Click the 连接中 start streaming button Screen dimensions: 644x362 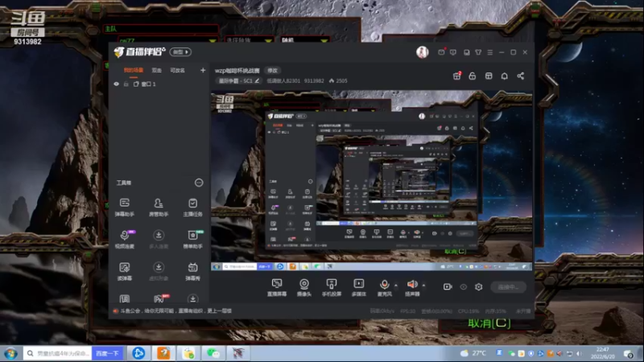[509, 287]
